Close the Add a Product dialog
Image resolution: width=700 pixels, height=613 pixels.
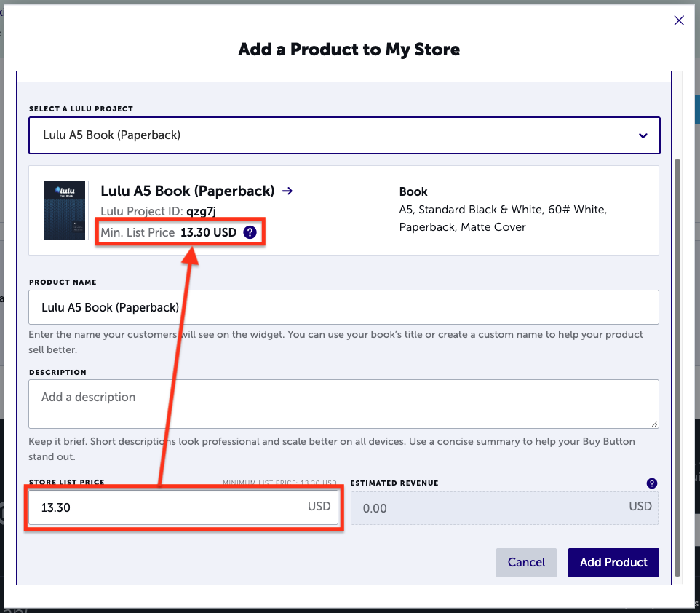[679, 20]
